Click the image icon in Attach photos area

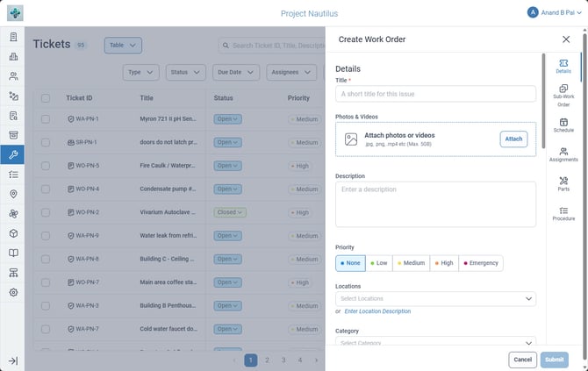[351, 139]
